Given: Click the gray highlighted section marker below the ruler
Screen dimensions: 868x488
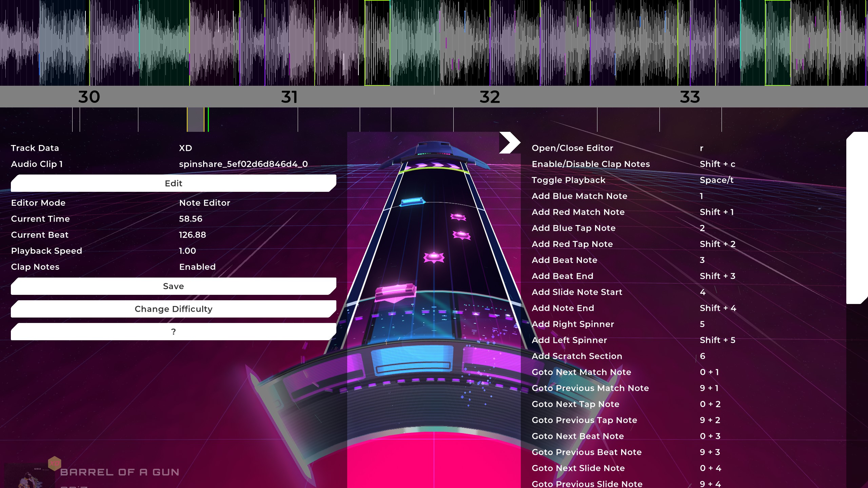Looking at the screenshot, I should 196,120.
